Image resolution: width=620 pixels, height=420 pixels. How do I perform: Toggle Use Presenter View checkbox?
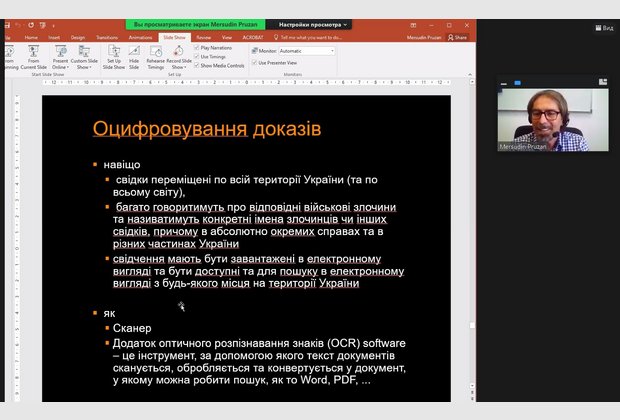pyautogui.click(x=256, y=62)
